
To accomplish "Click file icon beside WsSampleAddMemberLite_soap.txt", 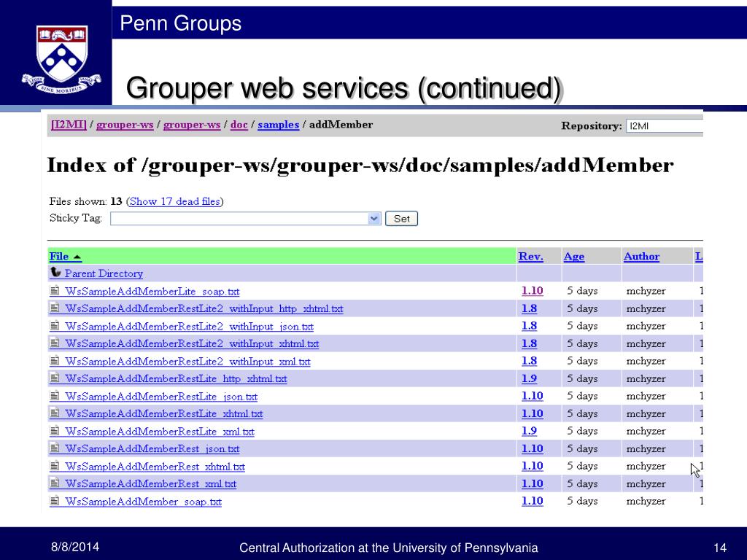I will [55, 290].
